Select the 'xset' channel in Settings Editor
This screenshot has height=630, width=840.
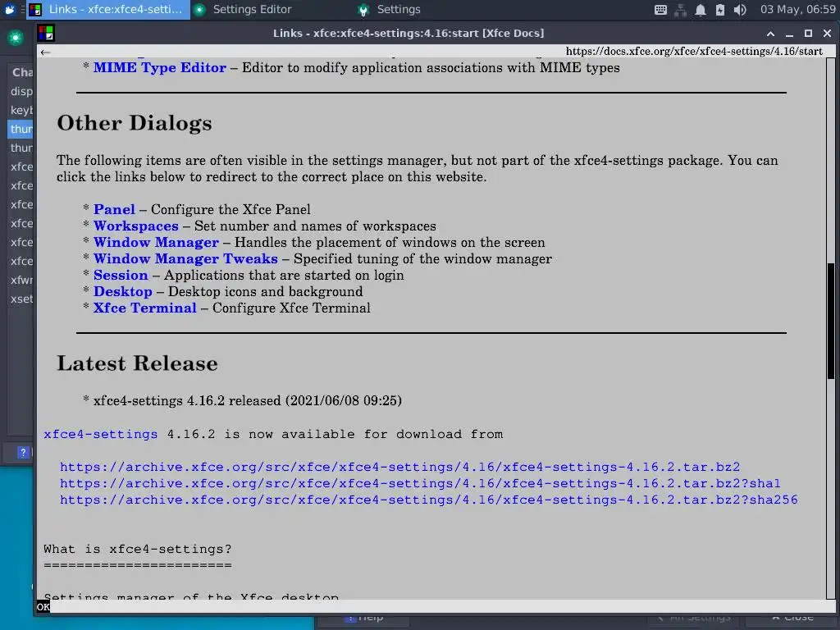pos(21,299)
